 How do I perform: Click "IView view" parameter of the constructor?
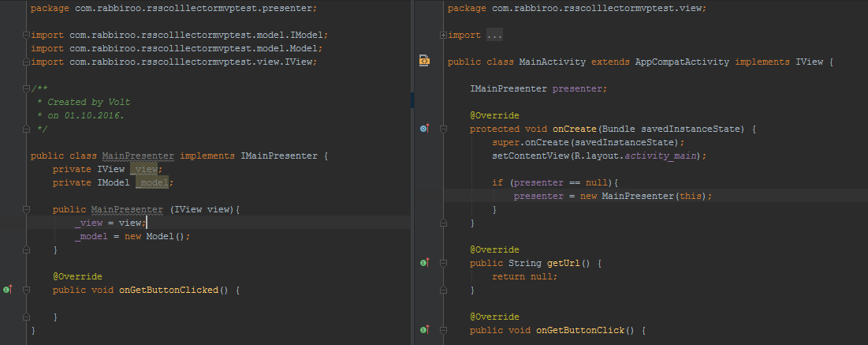[202, 209]
